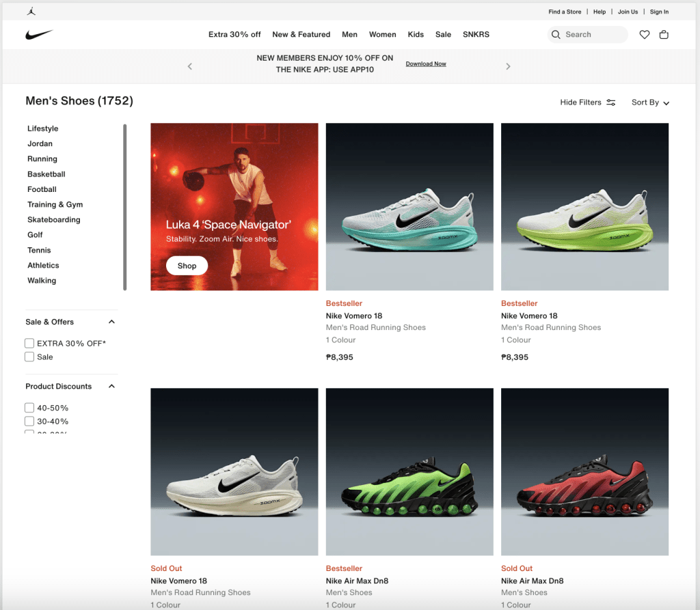The image size is (700, 610).
Task: Go to Nike home via swoosh logo
Action: point(39,34)
